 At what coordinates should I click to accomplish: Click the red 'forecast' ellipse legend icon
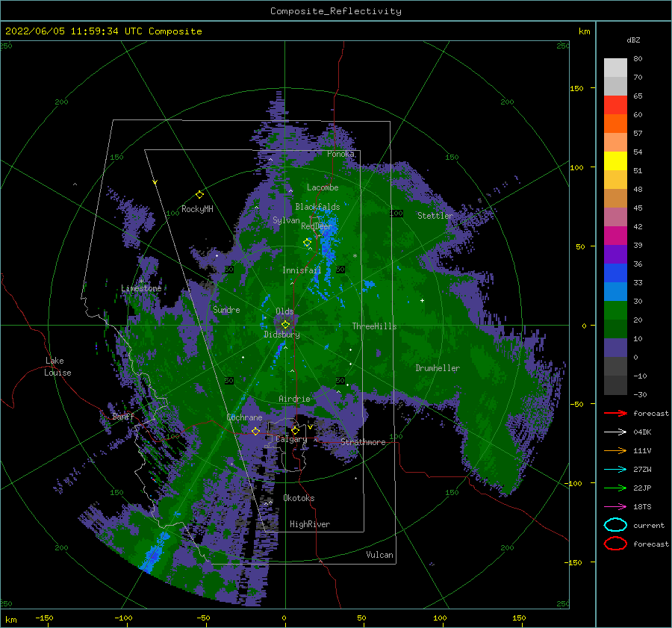point(615,544)
